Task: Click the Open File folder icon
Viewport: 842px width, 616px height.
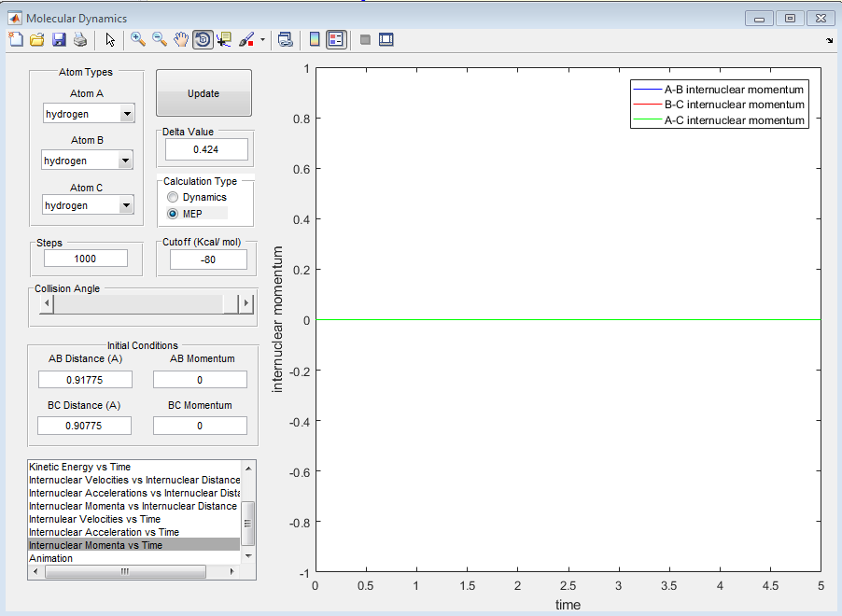Action: (37, 39)
